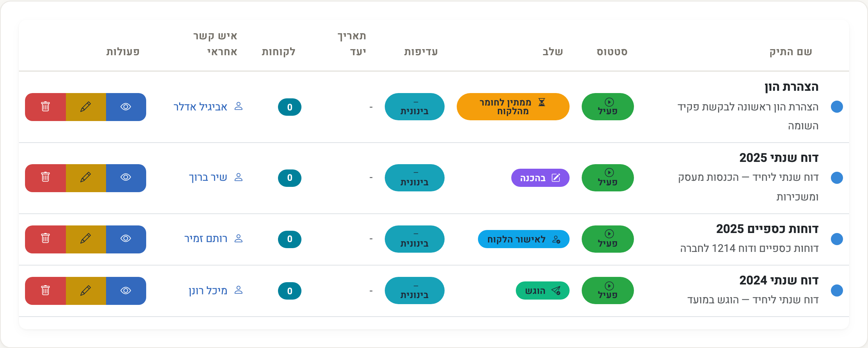The image size is (868, 348).
Task: Click פעיל status in דוח שנתי 2025 row
Action: pos(608,178)
